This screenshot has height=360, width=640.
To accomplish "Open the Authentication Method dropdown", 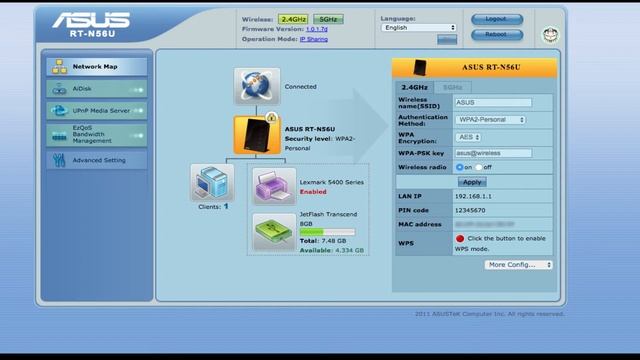I will (x=491, y=120).
